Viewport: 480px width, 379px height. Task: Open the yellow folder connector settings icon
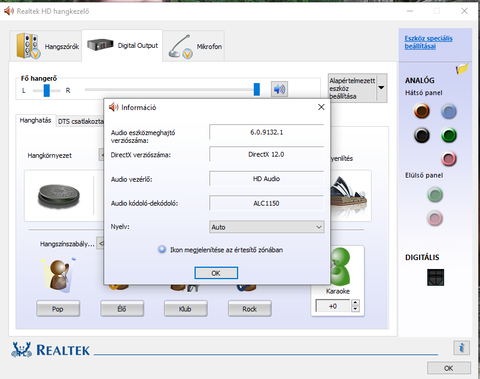pos(462,69)
